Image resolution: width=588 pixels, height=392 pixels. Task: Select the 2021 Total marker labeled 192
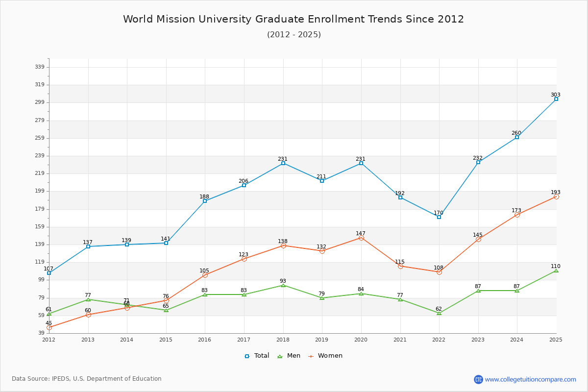(400, 197)
